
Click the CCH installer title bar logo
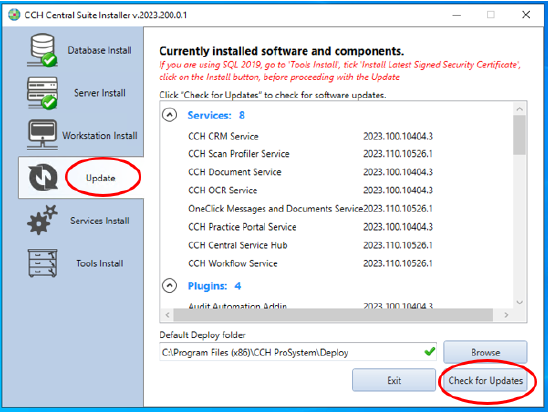14,15
